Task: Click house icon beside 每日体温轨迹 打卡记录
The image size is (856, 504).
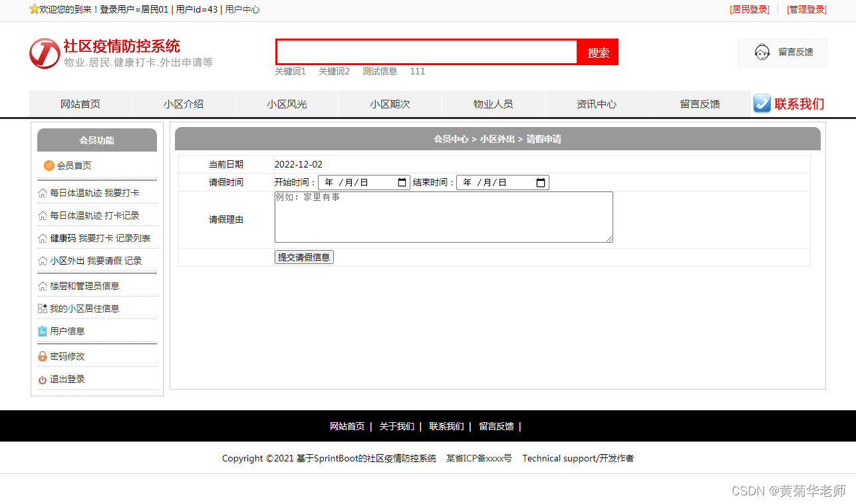Action: 43,216
